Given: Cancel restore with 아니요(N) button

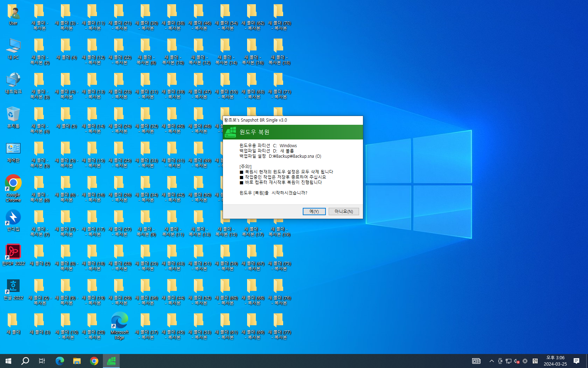Looking at the screenshot, I should tap(344, 211).
